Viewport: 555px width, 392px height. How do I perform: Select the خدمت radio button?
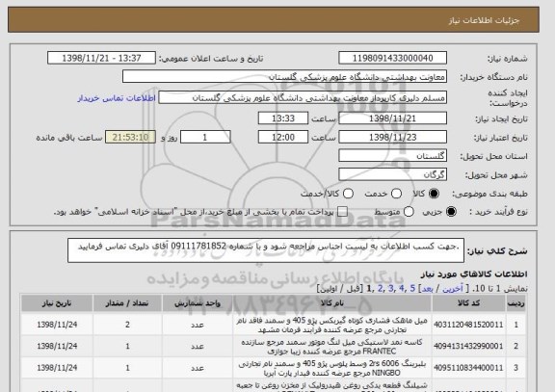tap(396, 194)
